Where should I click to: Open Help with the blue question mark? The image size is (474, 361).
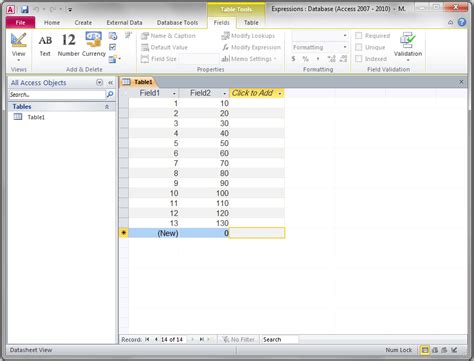(x=462, y=22)
